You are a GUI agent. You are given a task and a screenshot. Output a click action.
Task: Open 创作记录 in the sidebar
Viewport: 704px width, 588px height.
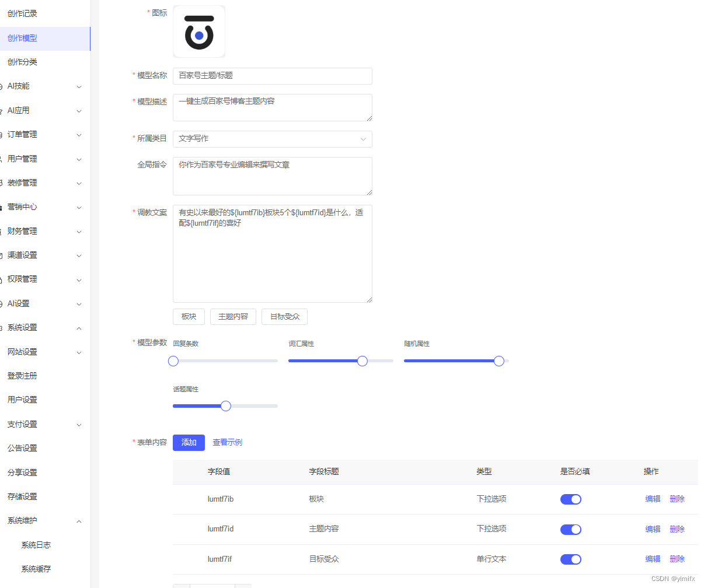pyautogui.click(x=22, y=13)
